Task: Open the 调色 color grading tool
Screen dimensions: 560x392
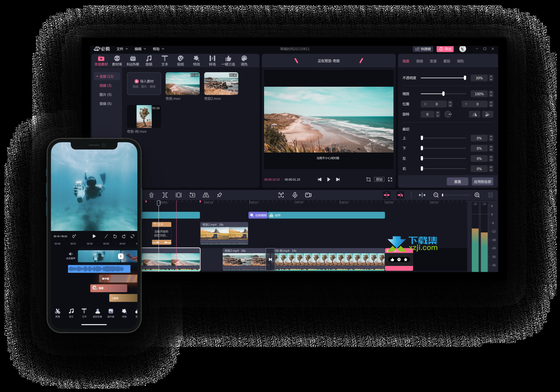Action: click(x=244, y=61)
